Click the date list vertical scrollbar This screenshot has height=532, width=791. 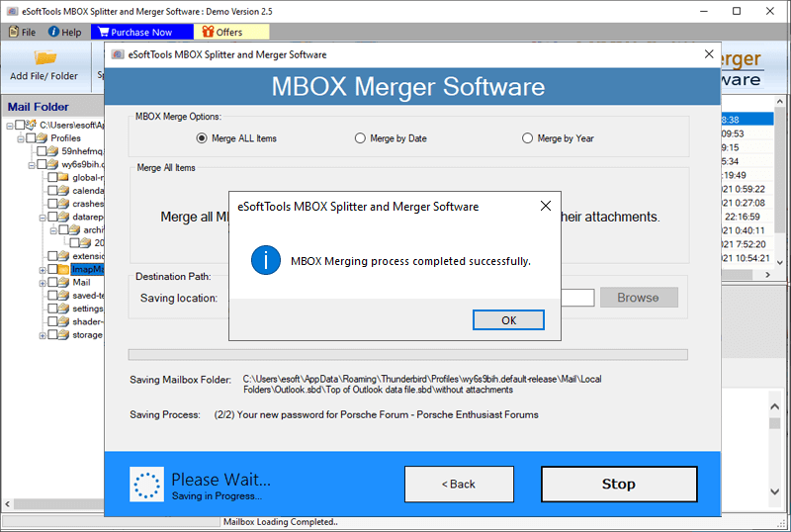[780, 172]
